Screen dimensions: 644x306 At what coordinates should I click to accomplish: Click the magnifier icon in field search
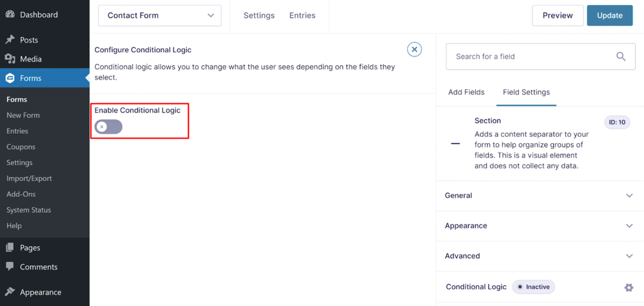[x=621, y=57]
